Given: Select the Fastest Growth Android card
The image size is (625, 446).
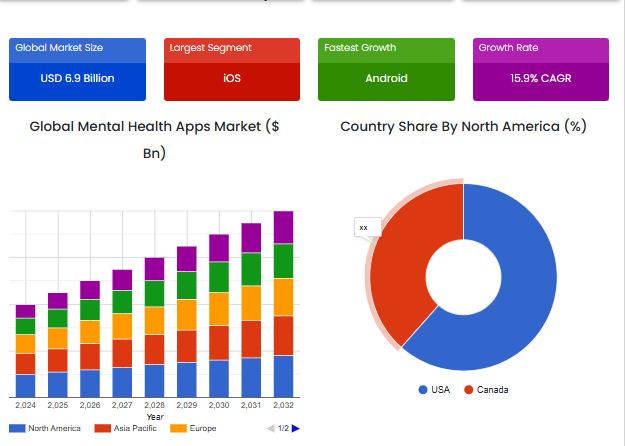Looking at the screenshot, I should click(386, 69).
